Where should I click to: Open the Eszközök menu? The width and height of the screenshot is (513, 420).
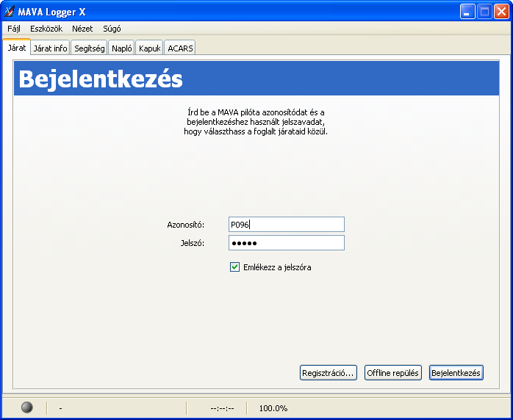coord(46,29)
